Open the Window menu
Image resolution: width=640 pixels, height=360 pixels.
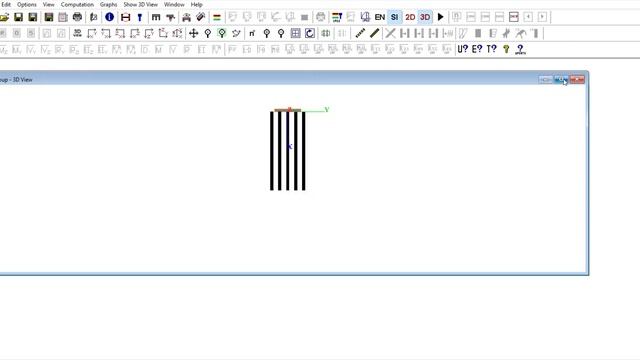coord(174,4)
